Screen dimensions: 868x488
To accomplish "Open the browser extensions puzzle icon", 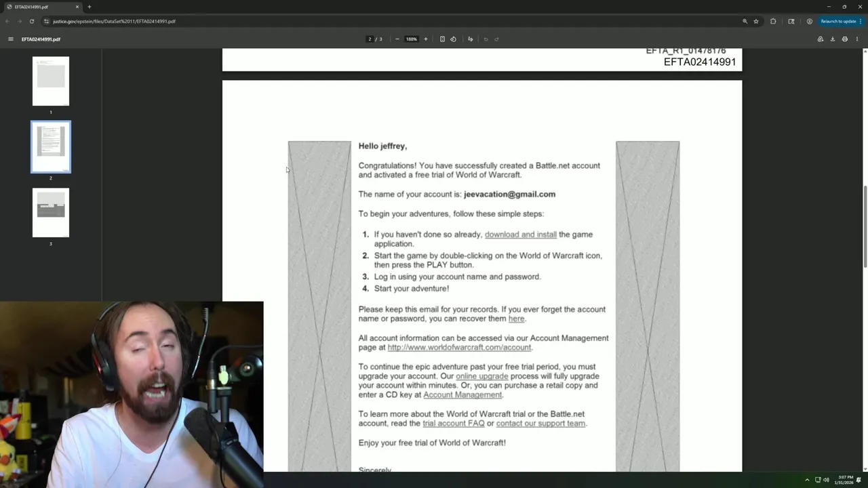I will pos(773,21).
